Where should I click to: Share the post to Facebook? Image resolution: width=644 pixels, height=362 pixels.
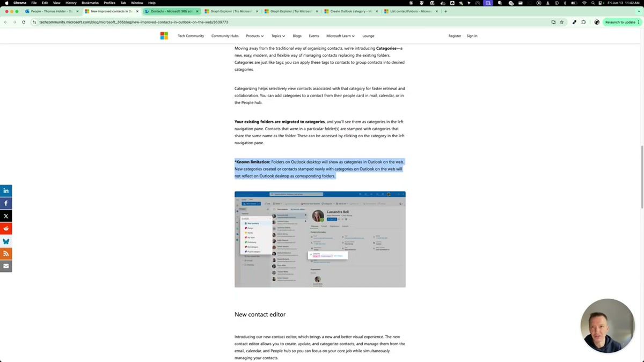(6, 203)
